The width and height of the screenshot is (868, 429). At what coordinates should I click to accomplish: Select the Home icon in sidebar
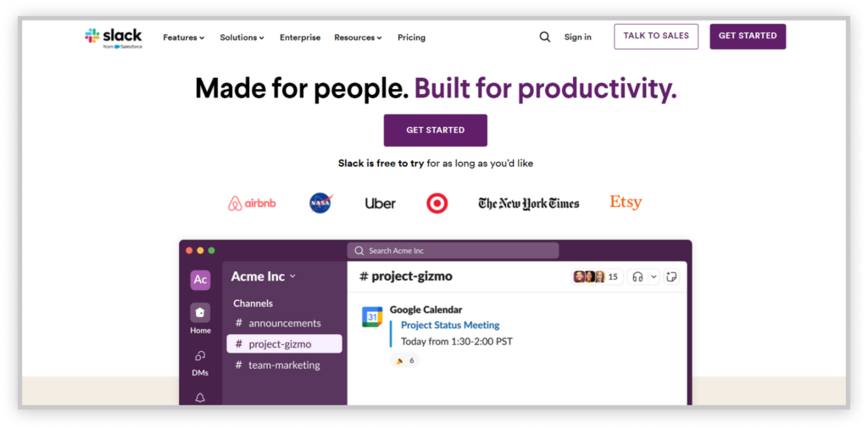200,313
